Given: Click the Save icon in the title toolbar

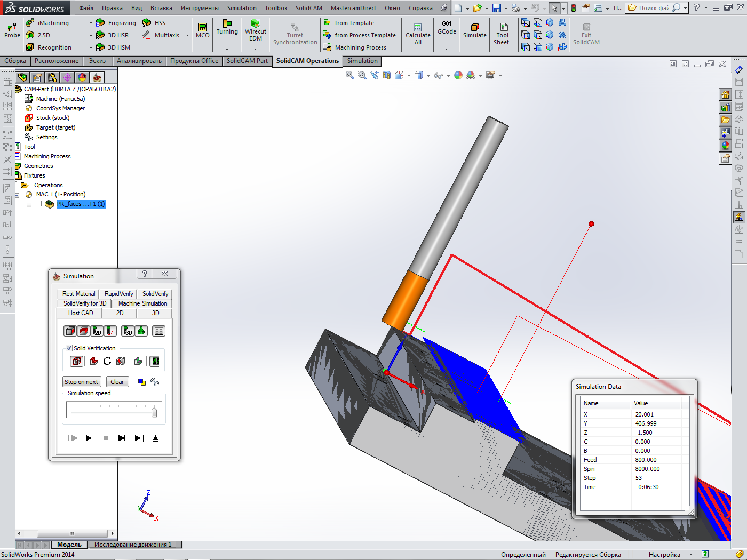Looking at the screenshot, I should pos(497,8).
